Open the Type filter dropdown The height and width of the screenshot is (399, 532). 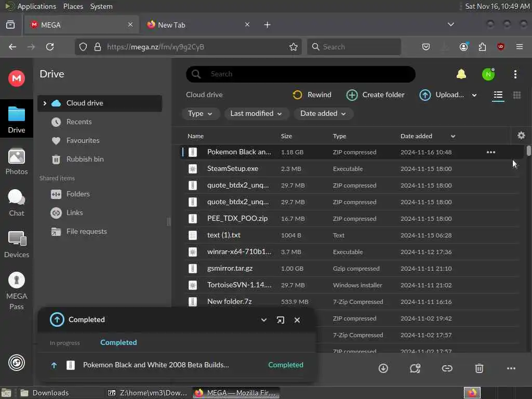click(x=201, y=114)
